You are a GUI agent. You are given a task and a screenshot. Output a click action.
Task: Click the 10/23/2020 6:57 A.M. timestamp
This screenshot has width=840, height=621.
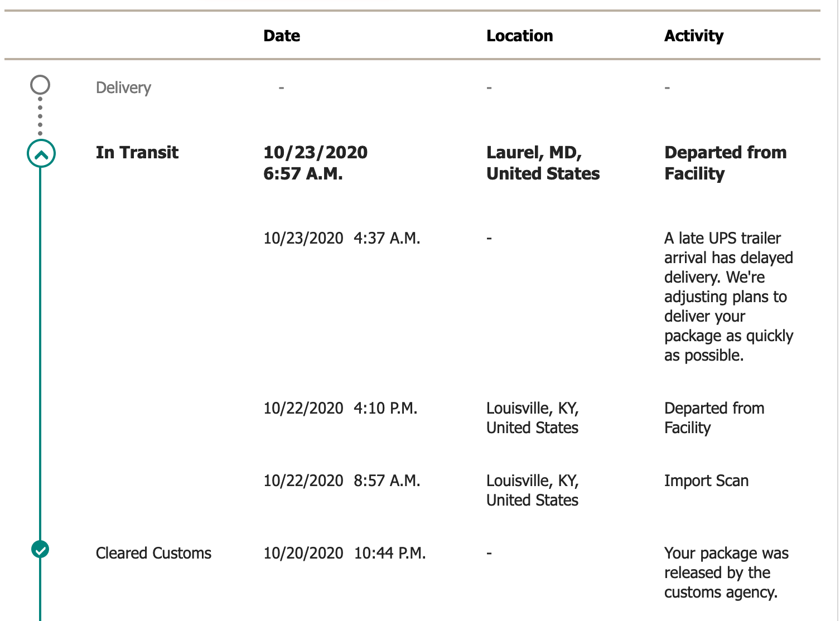[x=315, y=163]
